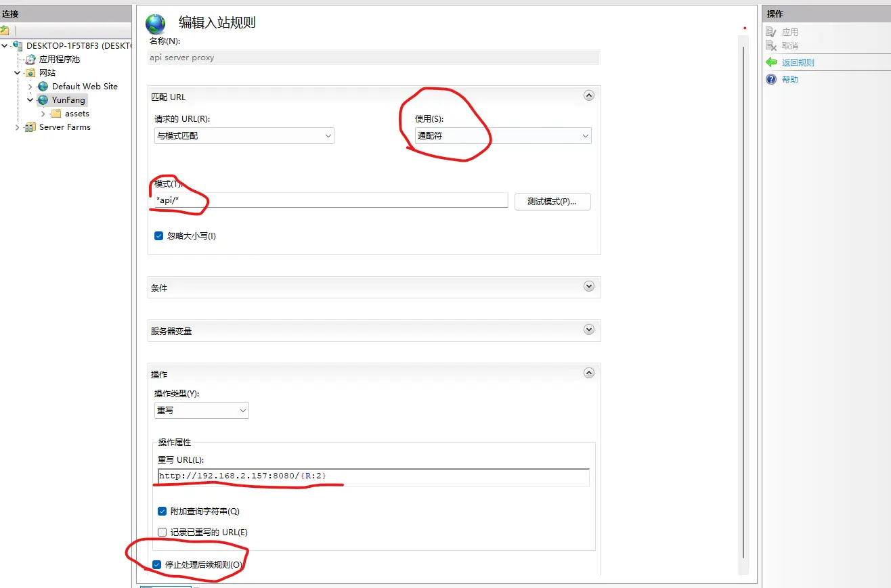Collapse the 操作 section
The width and height of the screenshot is (891, 588).
(x=589, y=373)
